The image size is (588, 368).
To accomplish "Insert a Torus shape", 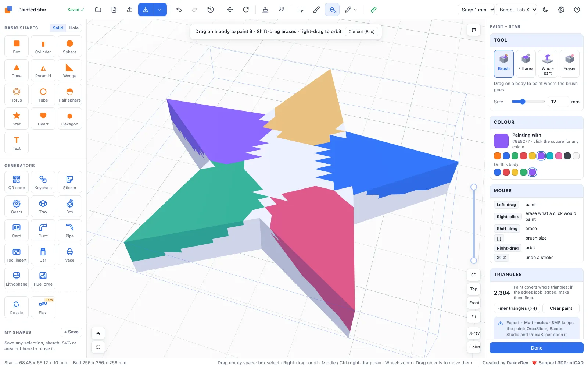I will [x=17, y=95].
